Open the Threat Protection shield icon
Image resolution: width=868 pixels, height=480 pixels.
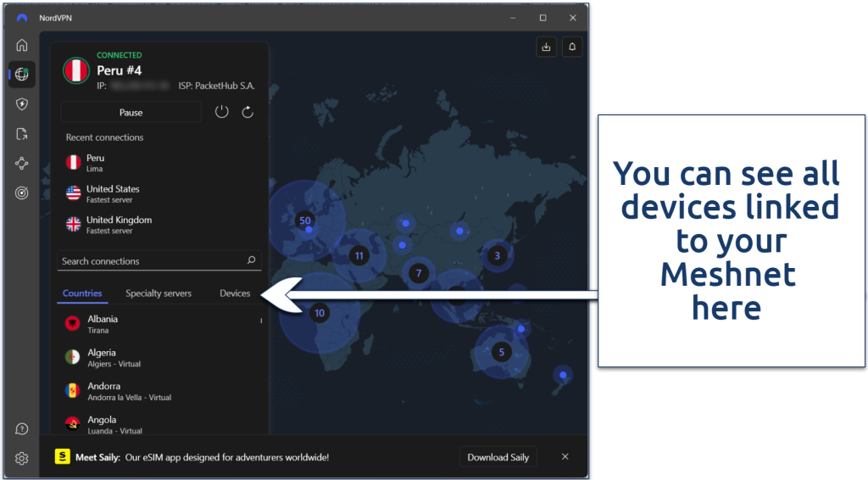[21, 104]
